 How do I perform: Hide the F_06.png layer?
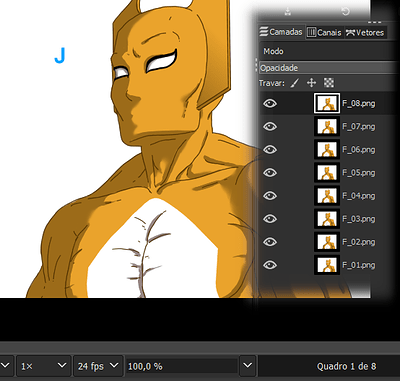pyautogui.click(x=270, y=150)
